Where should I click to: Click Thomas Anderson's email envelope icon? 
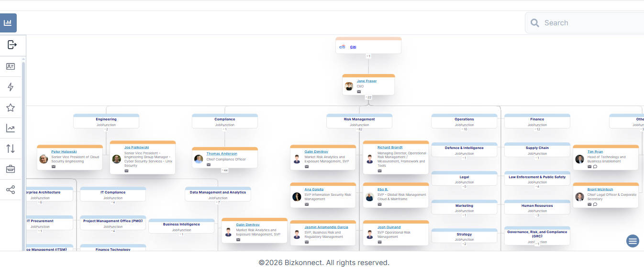click(209, 165)
